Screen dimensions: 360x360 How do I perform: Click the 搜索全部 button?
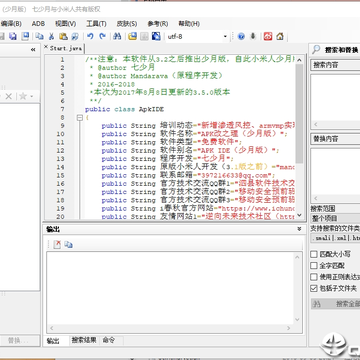coord(336,304)
